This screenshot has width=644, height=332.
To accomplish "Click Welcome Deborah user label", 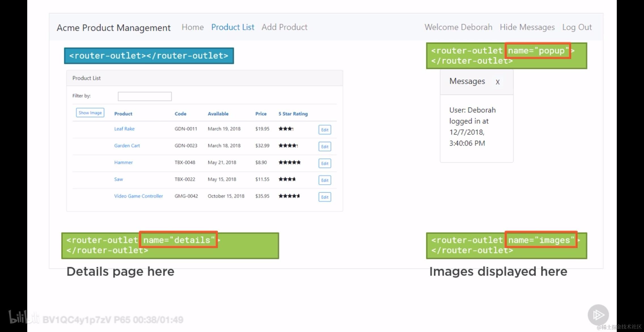I will tap(458, 27).
